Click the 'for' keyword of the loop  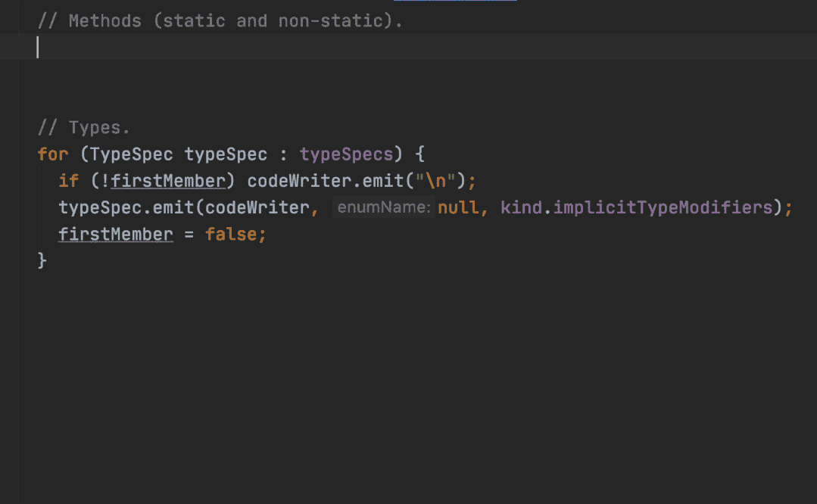53,154
